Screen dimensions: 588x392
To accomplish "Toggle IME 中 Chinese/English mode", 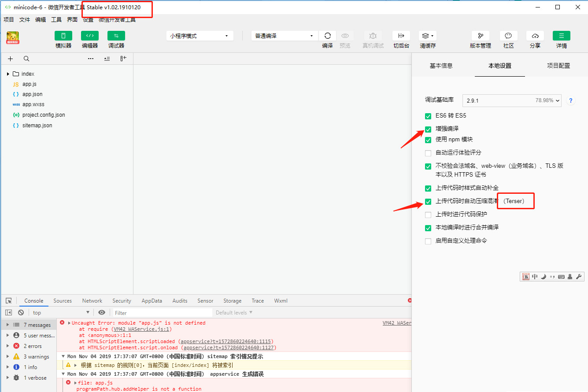I will (535, 277).
